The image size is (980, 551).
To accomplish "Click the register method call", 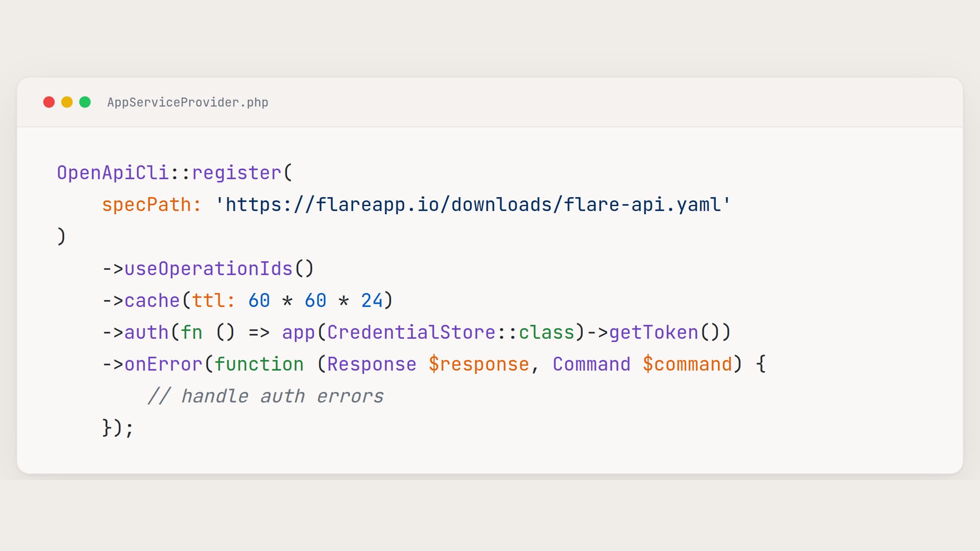I will (x=236, y=173).
